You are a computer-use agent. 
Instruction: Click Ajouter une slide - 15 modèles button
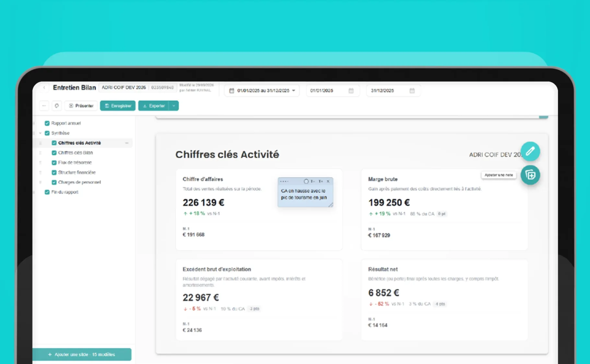click(82, 354)
